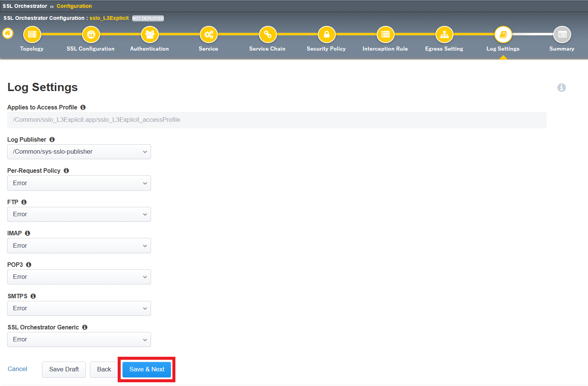Open the Egress Setting step icon
Image resolution: width=588 pixels, height=386 pixels.
click(444, 34)
